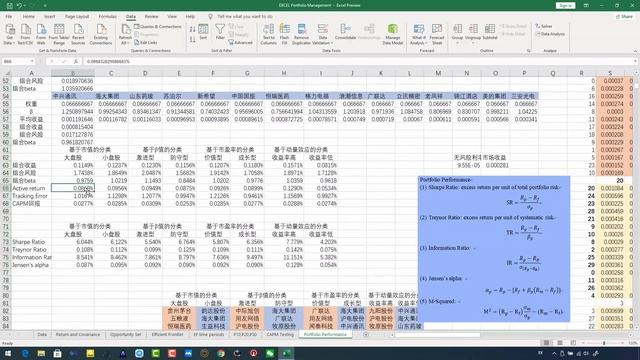Apply Flash Fill
The height and width of the screenshot is (360, 640).
click(x=284, y=34)
